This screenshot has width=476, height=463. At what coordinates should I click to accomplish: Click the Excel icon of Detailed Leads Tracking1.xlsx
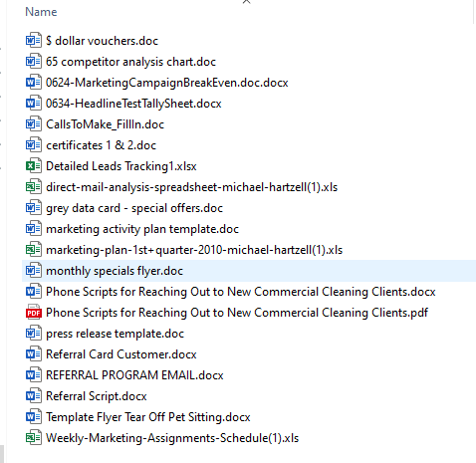(34, 166)
